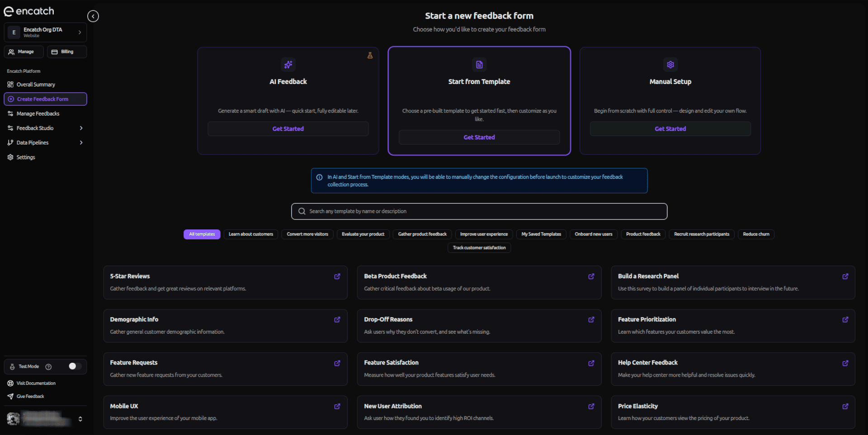Click the Manage Feedbacks icon in sidebar

point(10,113)
